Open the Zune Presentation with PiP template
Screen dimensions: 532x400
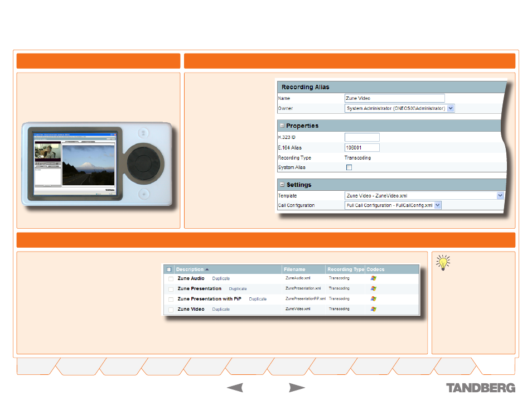[209, 299]
